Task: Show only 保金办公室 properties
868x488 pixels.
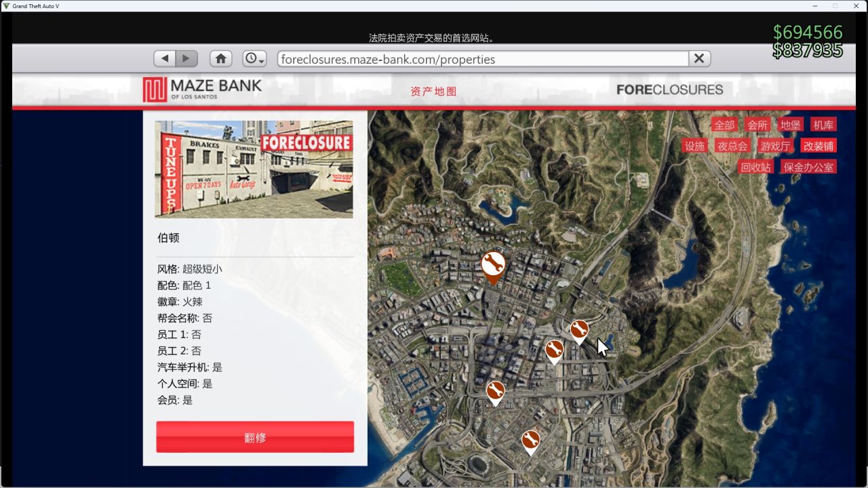Action: coord(808,167)
